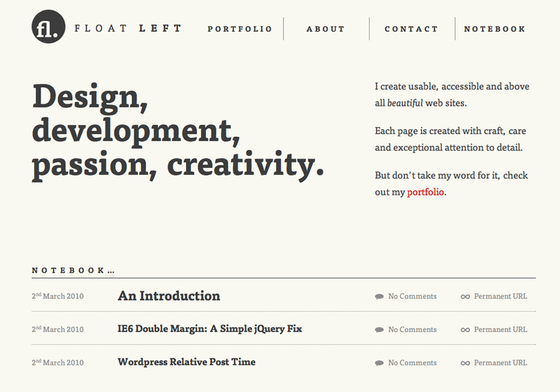
Task: Open the PORTFOLIO section from the top navigation
Action: point(240,29)
